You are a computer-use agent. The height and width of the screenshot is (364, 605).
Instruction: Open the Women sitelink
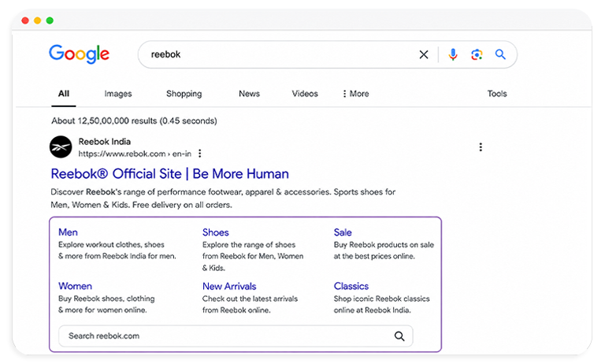click(x=76, y=286)
